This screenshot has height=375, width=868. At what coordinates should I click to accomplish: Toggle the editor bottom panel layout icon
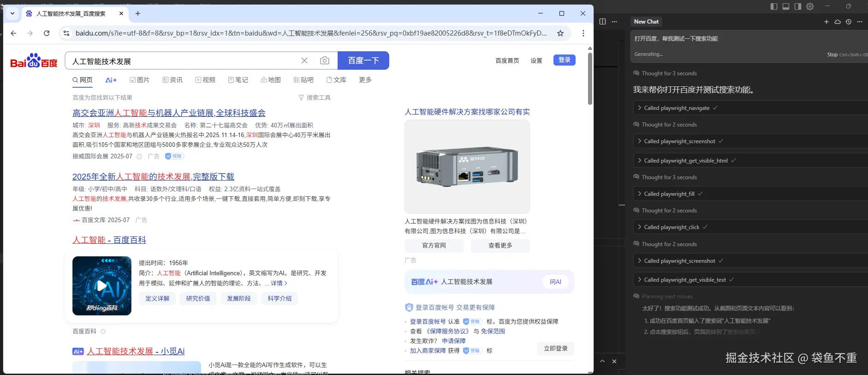(786, 6)
